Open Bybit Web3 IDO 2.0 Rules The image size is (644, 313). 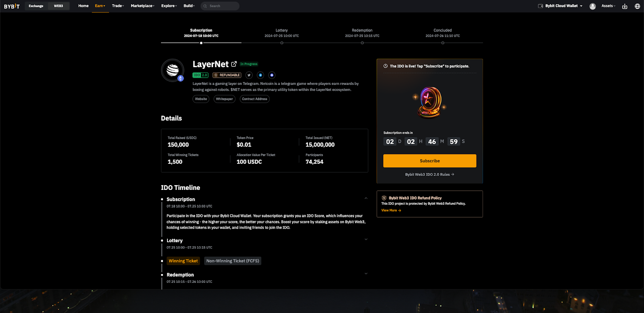[x=429, y=175]
